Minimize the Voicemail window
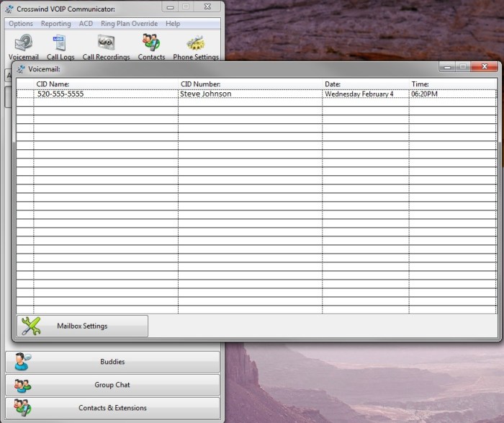 tap(447, 67)
